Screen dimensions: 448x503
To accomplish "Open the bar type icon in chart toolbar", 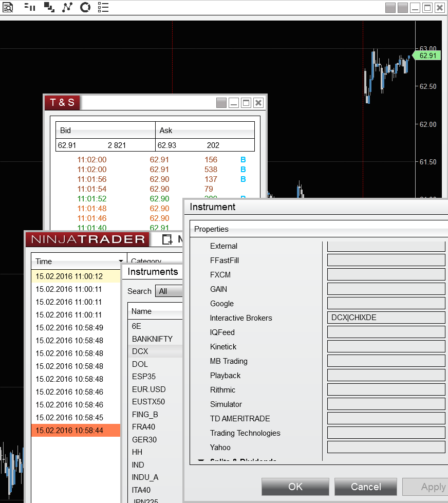I will (x=30, y=7).
